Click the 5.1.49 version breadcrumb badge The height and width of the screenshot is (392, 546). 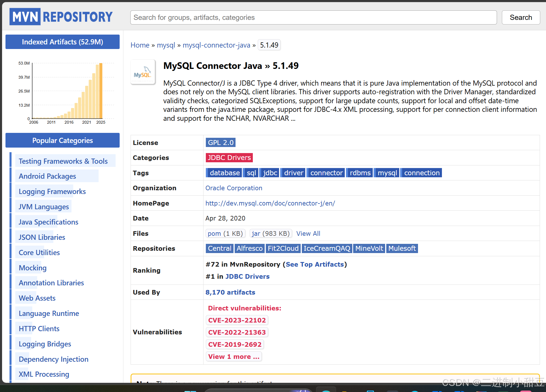[269, 45]
